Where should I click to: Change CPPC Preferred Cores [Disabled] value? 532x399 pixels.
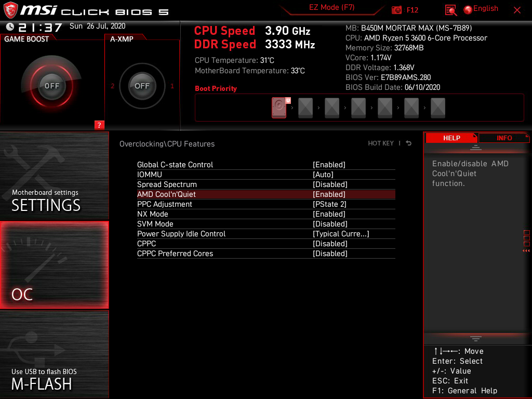[x=330, y=253]
